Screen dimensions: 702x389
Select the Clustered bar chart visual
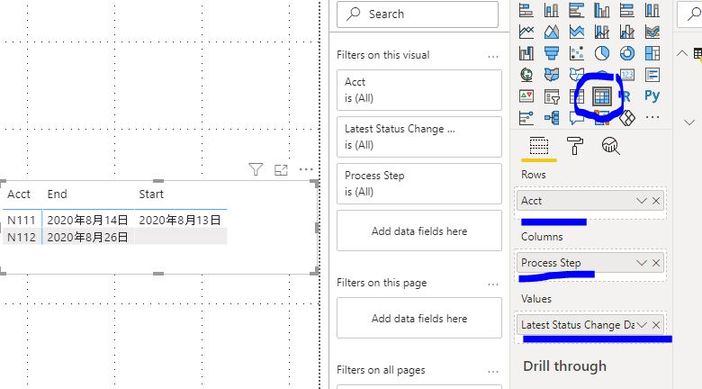click(577, 10)
